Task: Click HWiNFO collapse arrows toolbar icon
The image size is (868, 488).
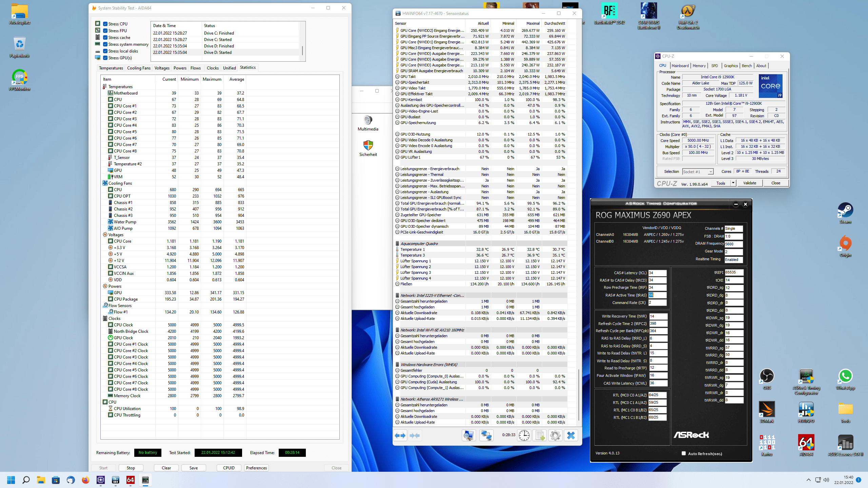Action: (415, 435)
